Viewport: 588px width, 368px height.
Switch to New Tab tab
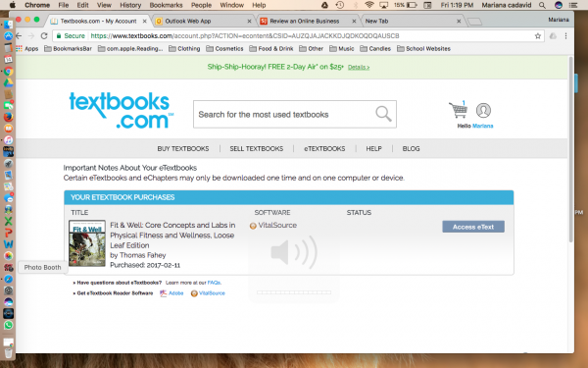(413, 21)
